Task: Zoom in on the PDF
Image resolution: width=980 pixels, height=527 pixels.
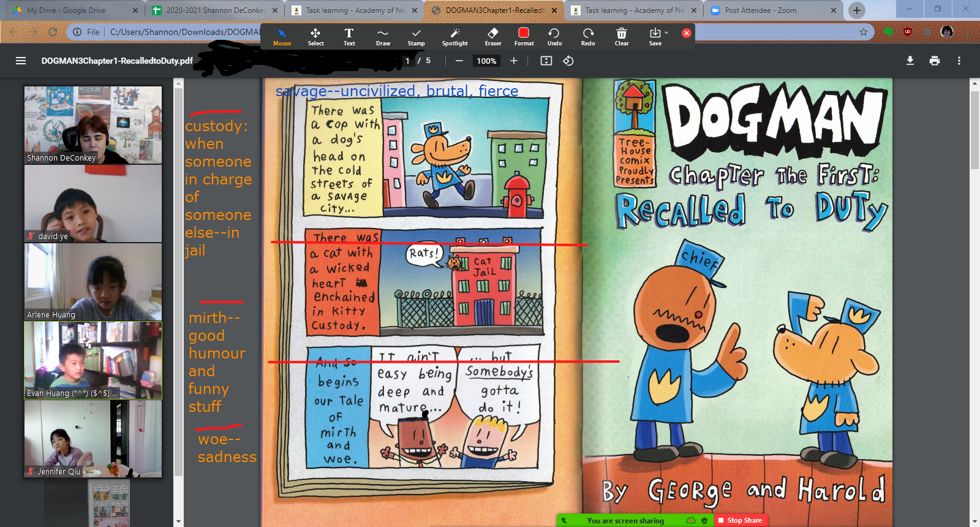Action: [514, 61]
